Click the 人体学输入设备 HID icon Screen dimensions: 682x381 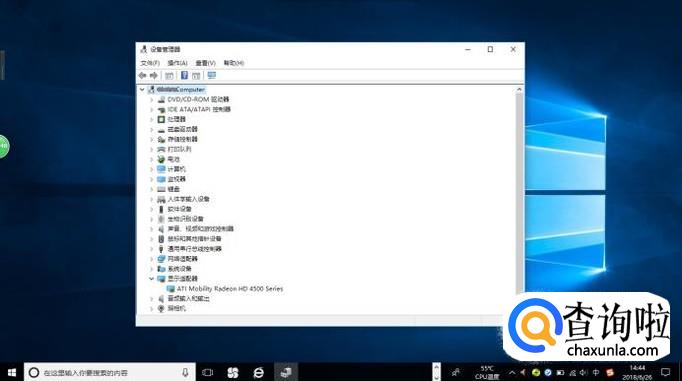161,199
